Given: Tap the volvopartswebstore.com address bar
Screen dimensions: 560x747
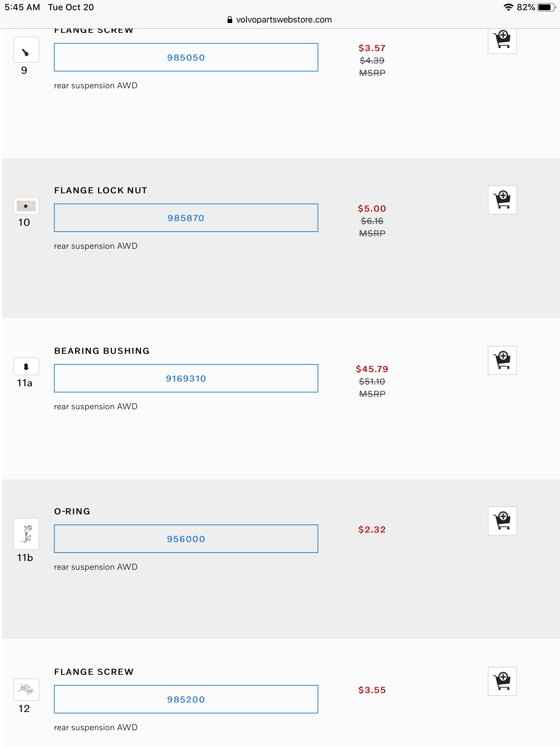Looking at the screenshot, I should pos(284,20).
